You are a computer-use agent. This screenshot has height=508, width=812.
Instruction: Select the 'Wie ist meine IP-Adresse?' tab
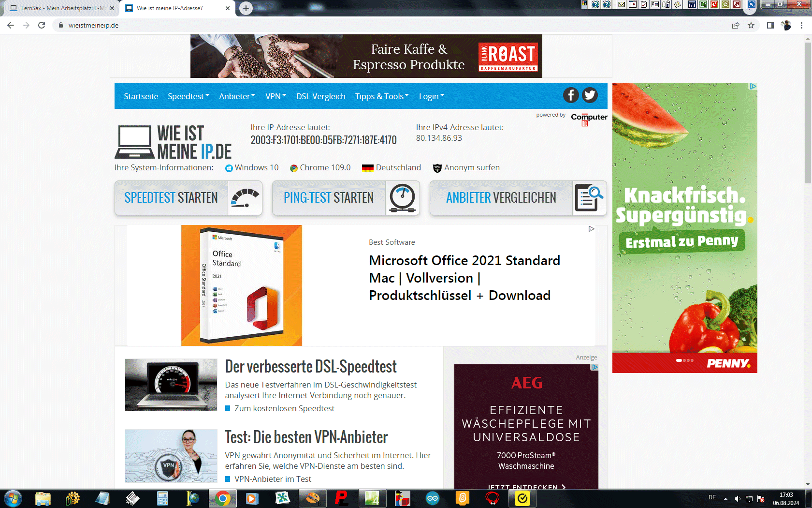[176, 8]
